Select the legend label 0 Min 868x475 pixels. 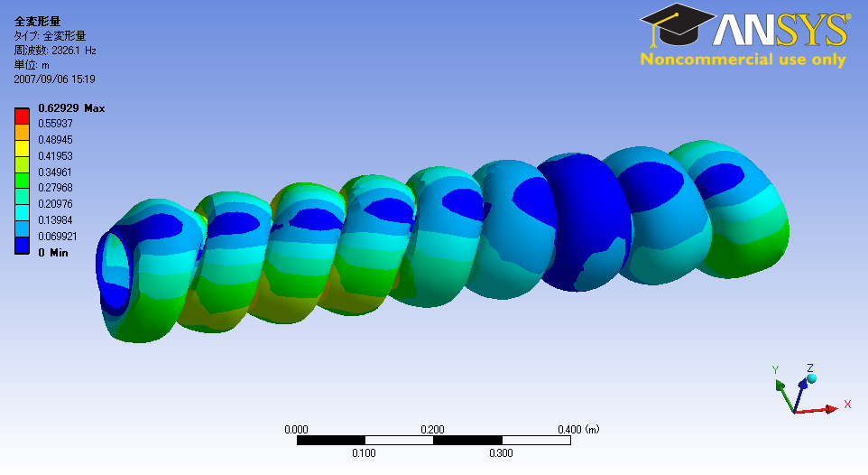(53, 253)
